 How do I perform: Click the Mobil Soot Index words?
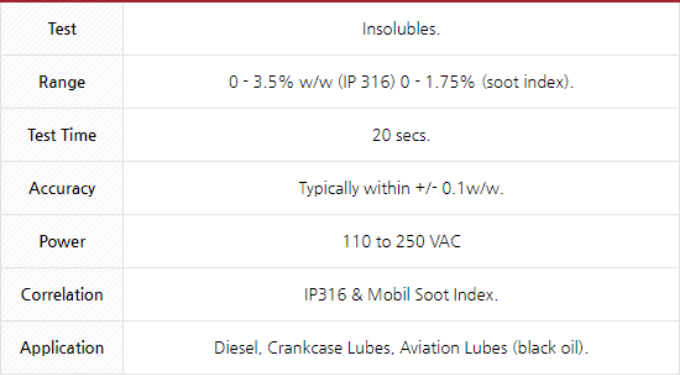[x=432, y=295]
